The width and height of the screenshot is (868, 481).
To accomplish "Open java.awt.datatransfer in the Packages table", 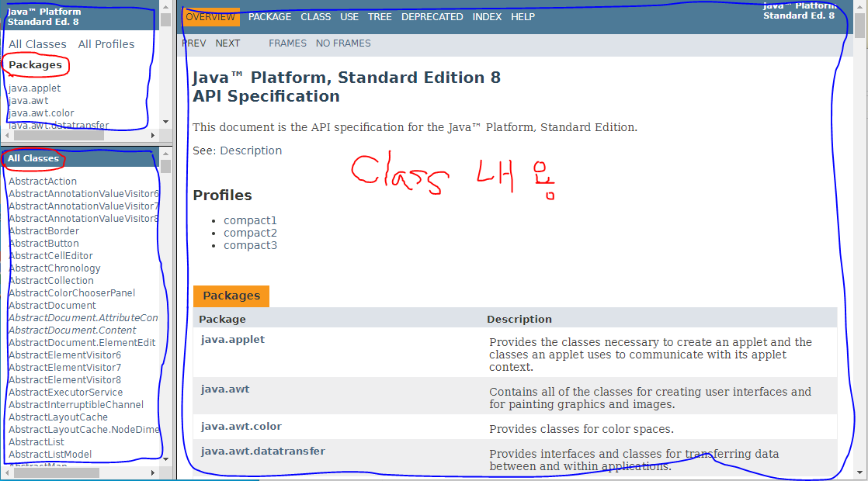I will click(263, 452).
